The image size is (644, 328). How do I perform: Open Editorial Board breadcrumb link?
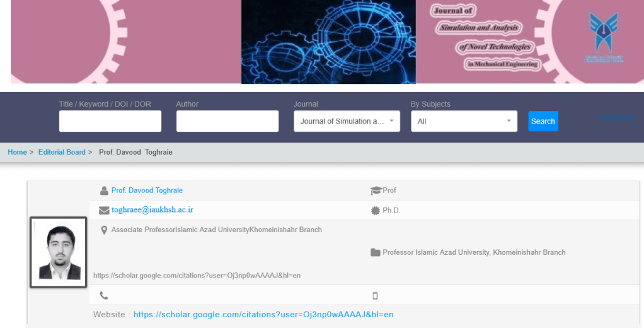coord(62,152)
